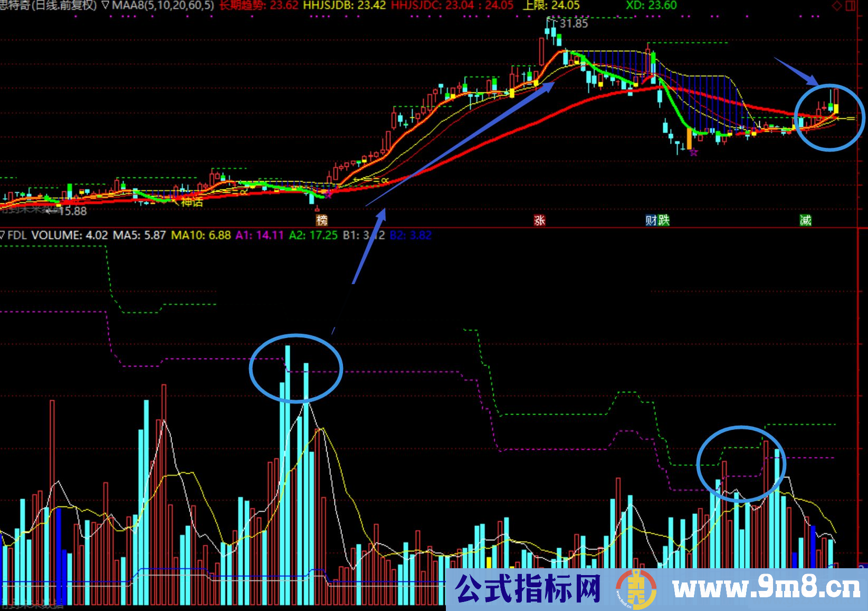Image resolution: width=868 pixels, height=611 pixels.
Task: Click the MA10: 6.88 volume readout
Action: pos(201,235)
